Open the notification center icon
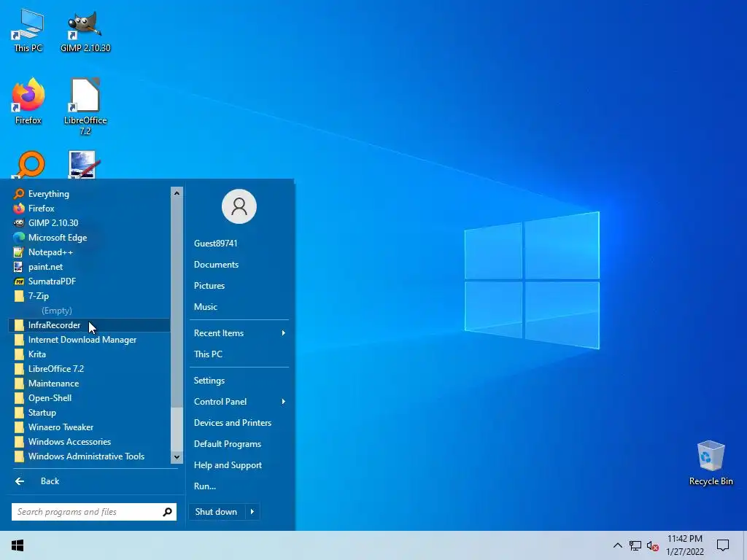747x560 pixels. coord(723,545)
